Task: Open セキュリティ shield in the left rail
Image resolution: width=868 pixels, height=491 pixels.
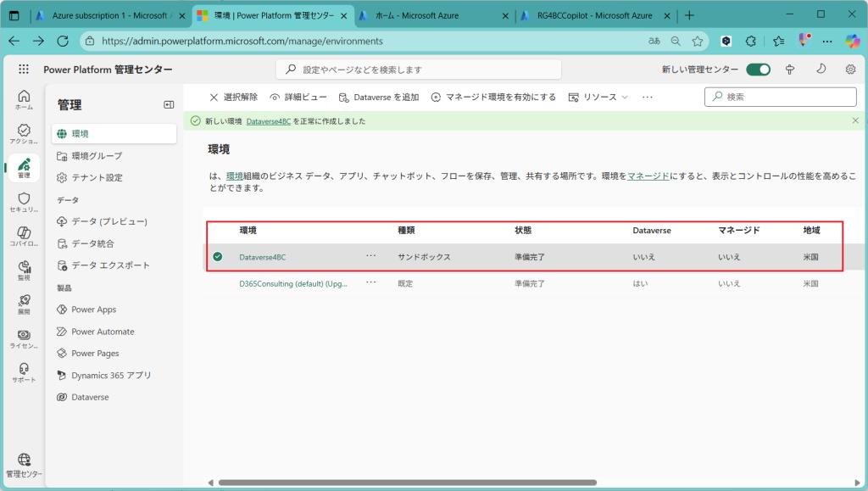Action: [24, 202]
